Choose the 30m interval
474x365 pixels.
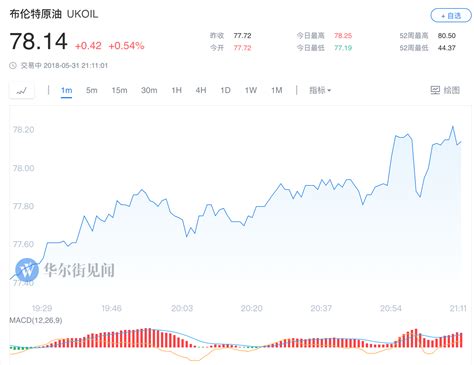click(149, 90)
